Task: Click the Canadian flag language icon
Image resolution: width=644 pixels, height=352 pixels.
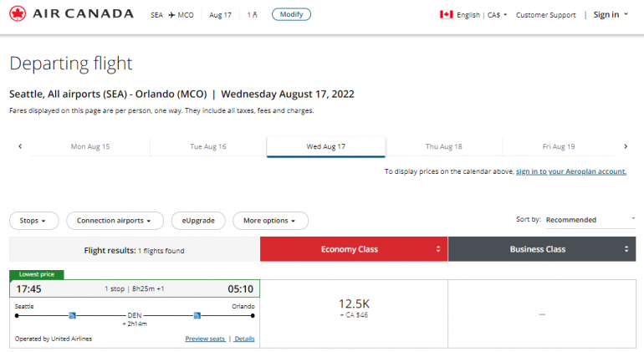Action: point(446,14)
